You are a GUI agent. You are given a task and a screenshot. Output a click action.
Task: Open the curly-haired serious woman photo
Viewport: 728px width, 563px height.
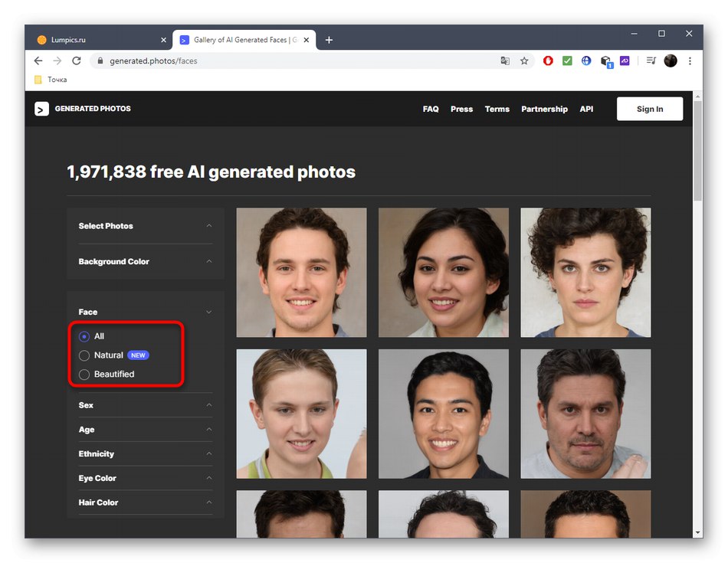pyautogui.click(x=585, y=273)
